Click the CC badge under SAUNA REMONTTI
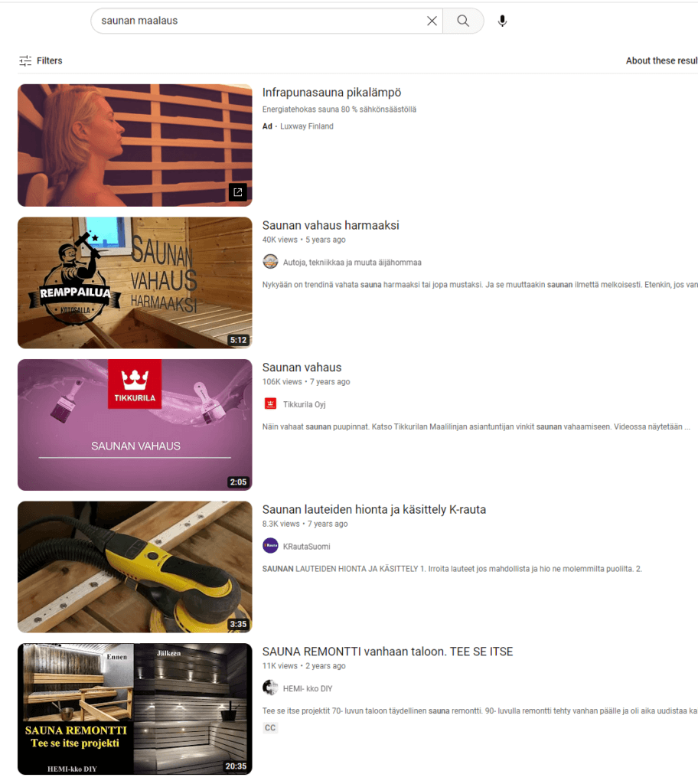The image size is (698, 784). click(270, 727)
